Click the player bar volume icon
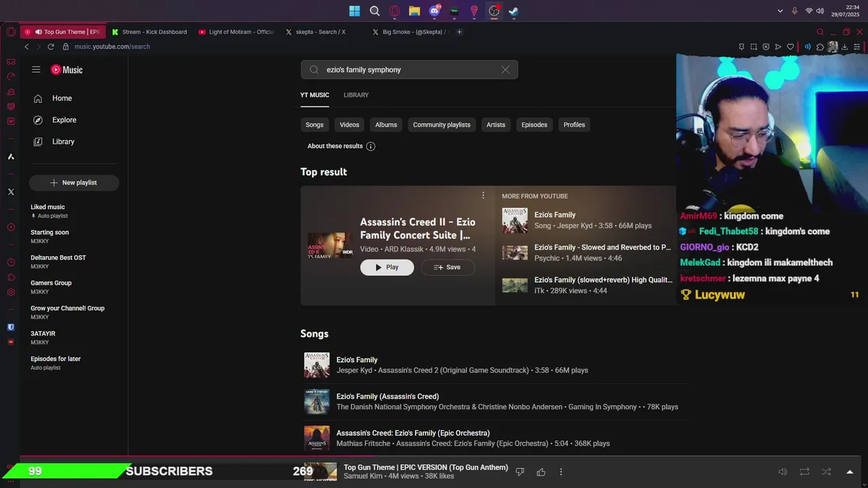 tap(783, 472)
